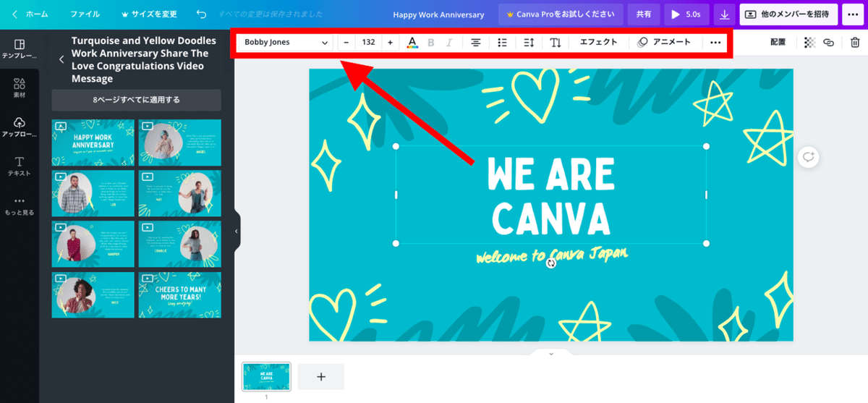Click the transparency checkerboard icon
The width and height of the screenshot is (868, 403).
pos(809,43)
